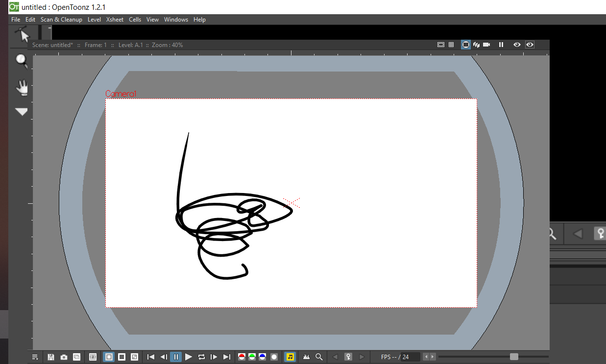Click the pause playback button
Image resolution: width=606 pixels, height=364 pixels.
(176, 357)
